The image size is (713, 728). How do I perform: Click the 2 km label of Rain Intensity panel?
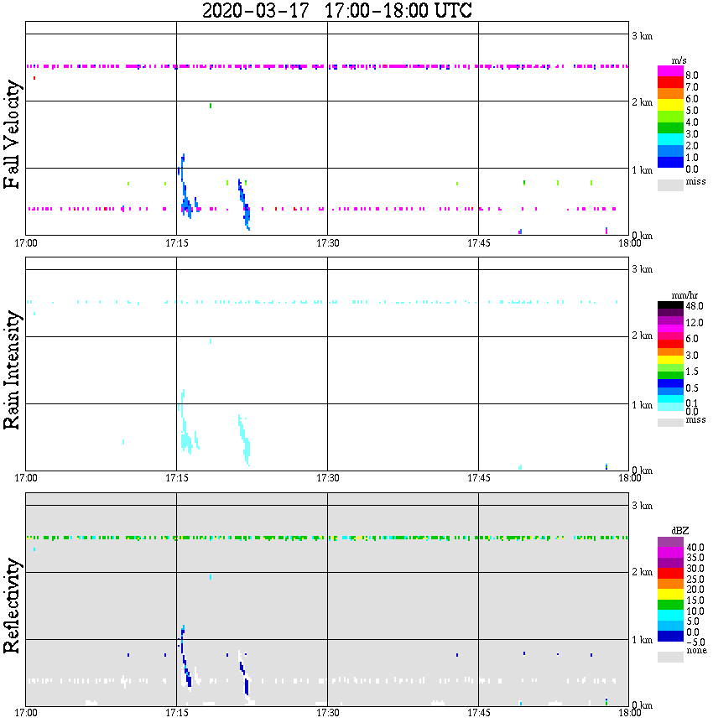[x=642, y=335]
